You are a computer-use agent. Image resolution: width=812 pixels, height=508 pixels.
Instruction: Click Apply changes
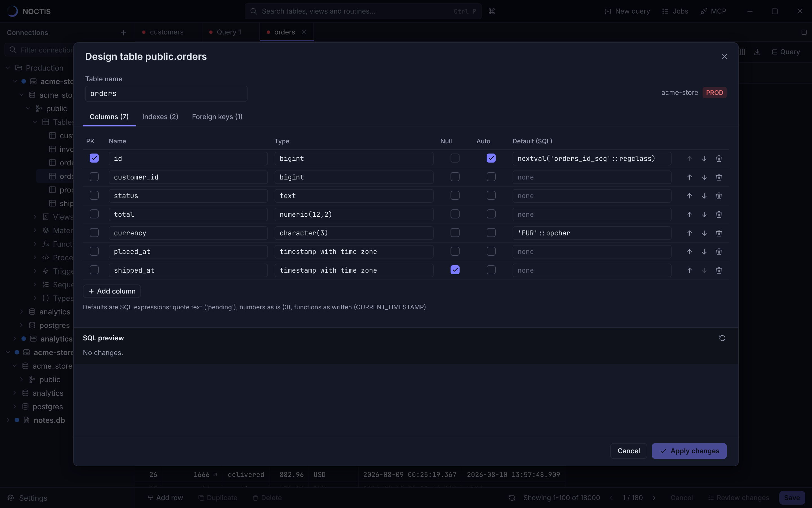click(689, 451)
